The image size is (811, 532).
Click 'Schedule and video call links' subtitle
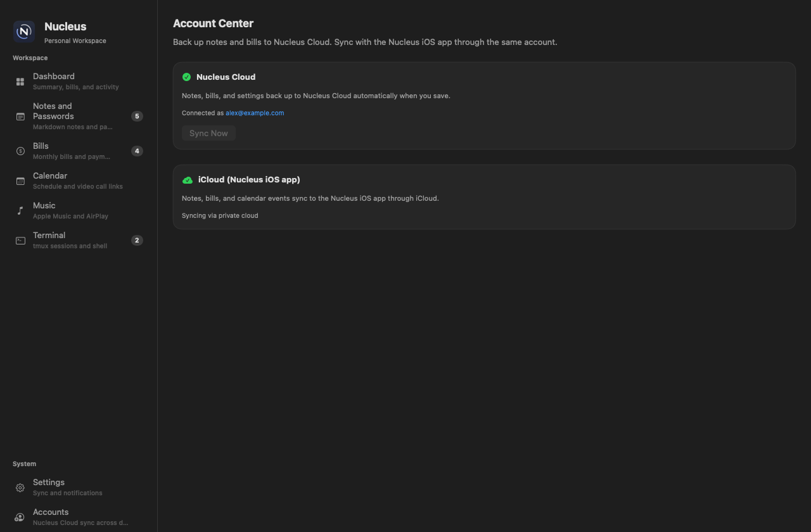[78, 186]
